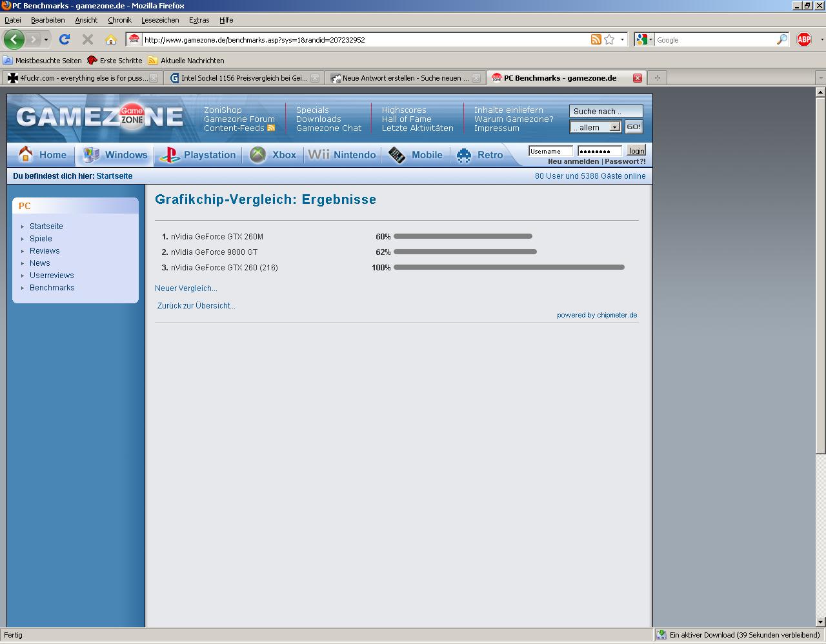Click the download status icon in status bar

[x=661, y=635]
